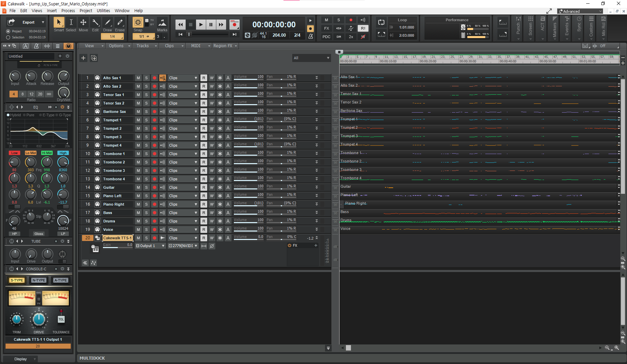Open the File menu
This screenshot has width=627, height=364.
12,10
